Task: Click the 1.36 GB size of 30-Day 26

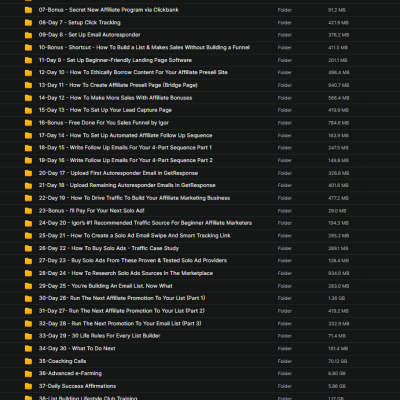Action: (x=337, y=299)
